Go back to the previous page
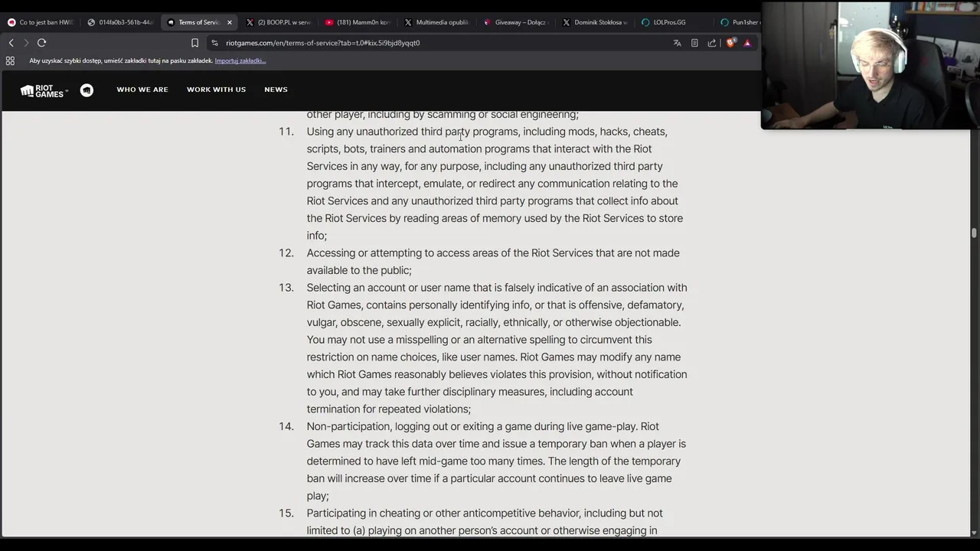Image resolution: width=980 pixels, height=551 pixels. click(x=11, y=43)
